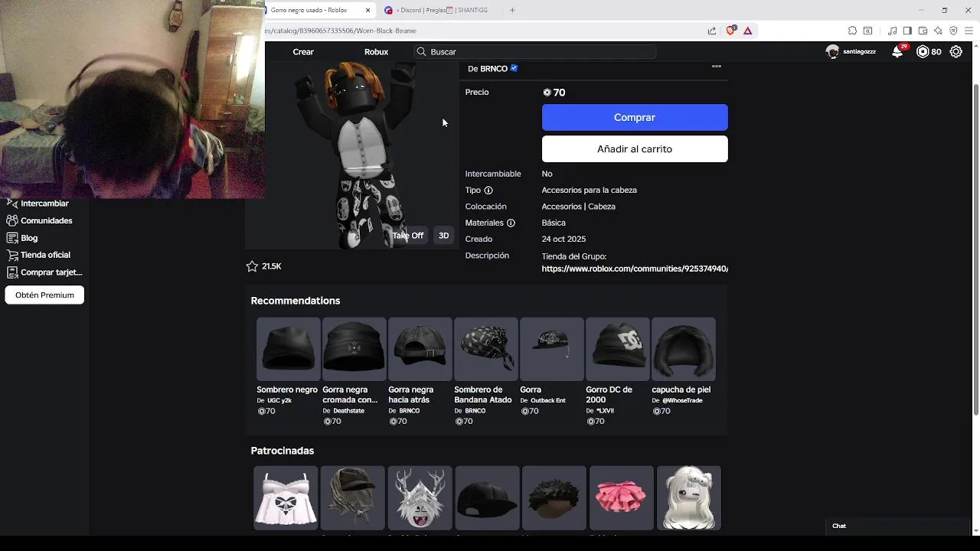Open the browser hamburger menu

969,31
